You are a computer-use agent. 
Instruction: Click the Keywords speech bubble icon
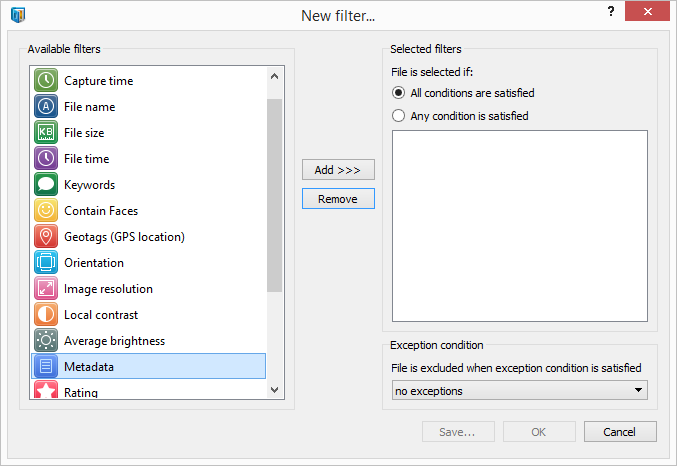pos(46,184)
